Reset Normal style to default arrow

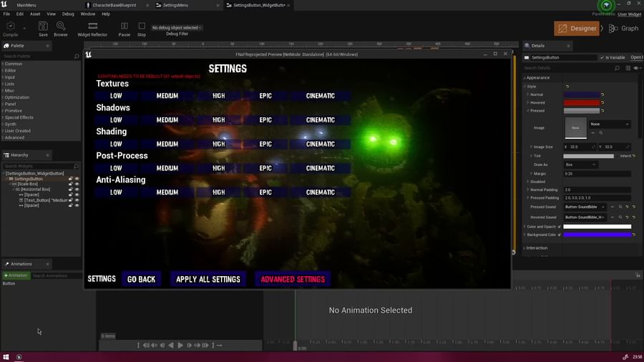pos(602,95)
